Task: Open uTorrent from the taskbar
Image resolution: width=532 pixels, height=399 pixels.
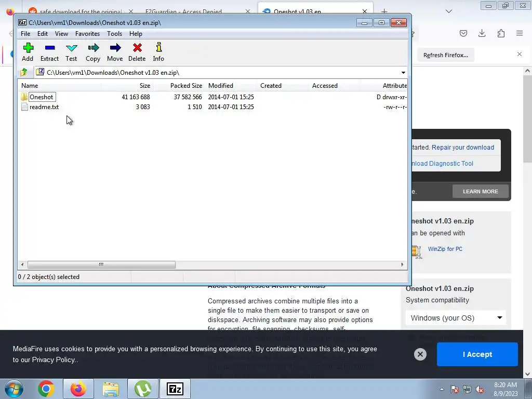Action: [142, 389]
